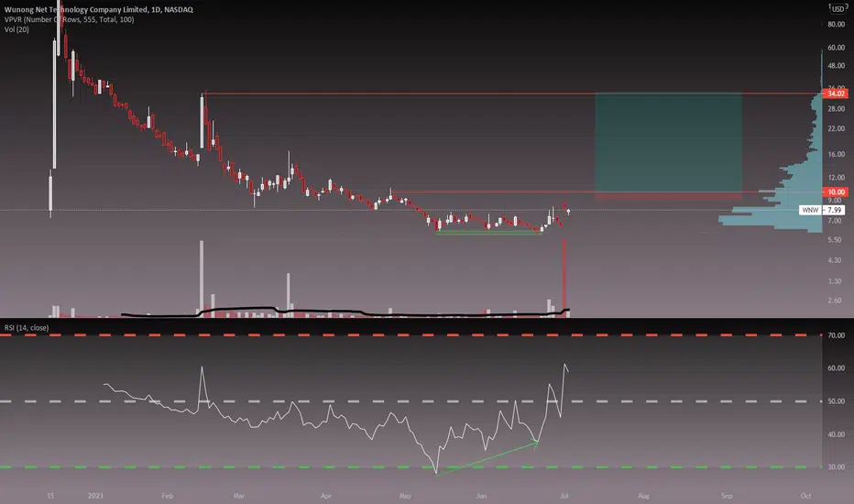Click the 2021 label on the time axis
Viewport: 854px width, 504px height.
(95, 495)
